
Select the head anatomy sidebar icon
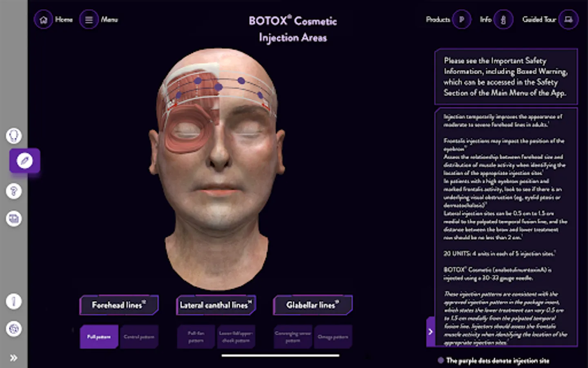tap(14, 135)
